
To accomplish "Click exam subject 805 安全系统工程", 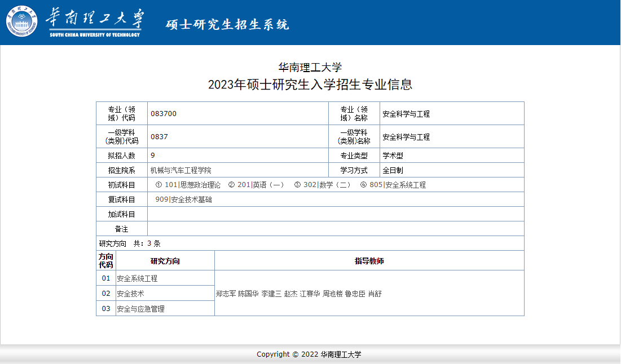I will (x=393, y=185).
